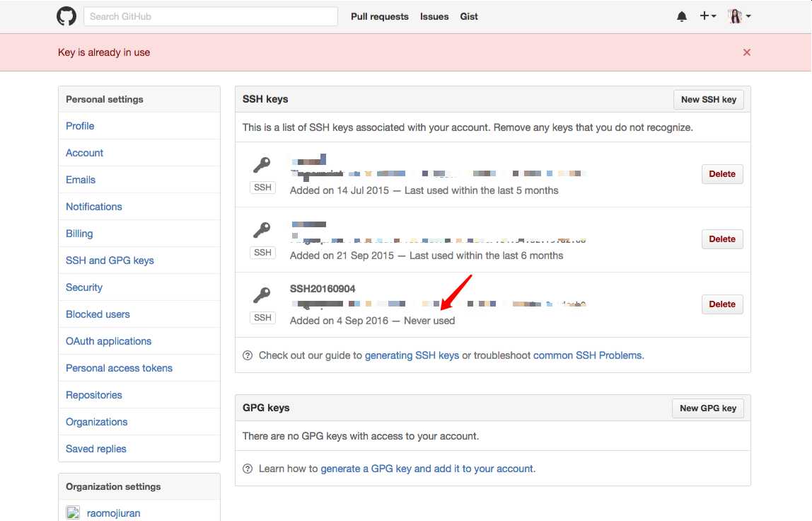Click SSH badge of the 14 Jul 2015 key
The height and width of the screenshot is (521, 812).
[262, 188]
